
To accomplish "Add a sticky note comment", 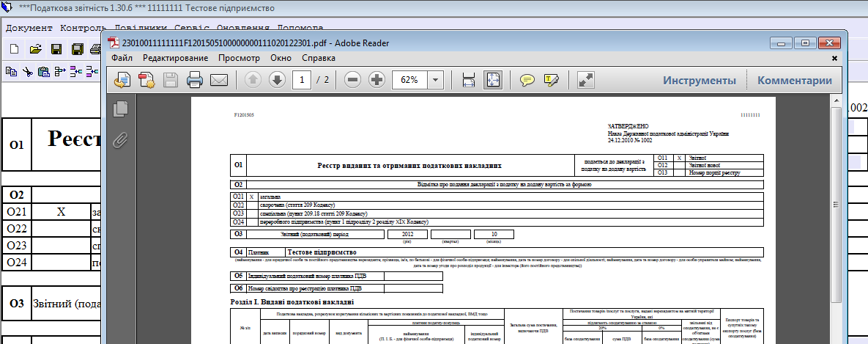I will pyautogui.click(x=527, y=80).
